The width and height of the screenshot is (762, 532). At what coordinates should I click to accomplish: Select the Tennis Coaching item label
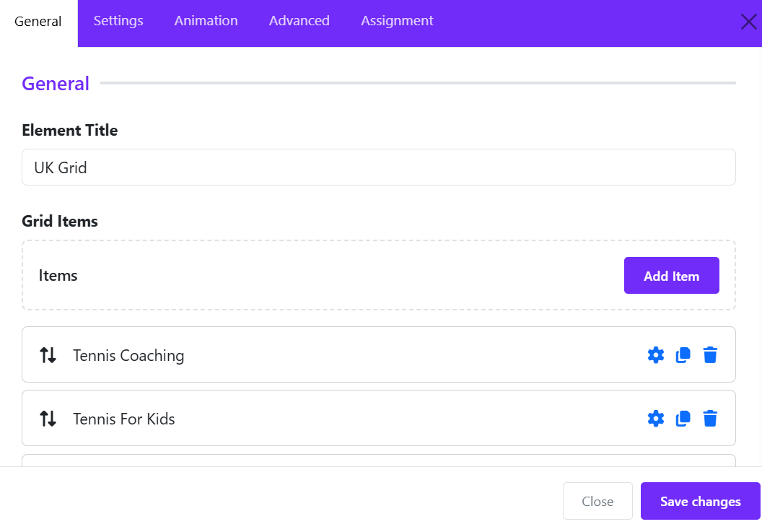[128, 355]
